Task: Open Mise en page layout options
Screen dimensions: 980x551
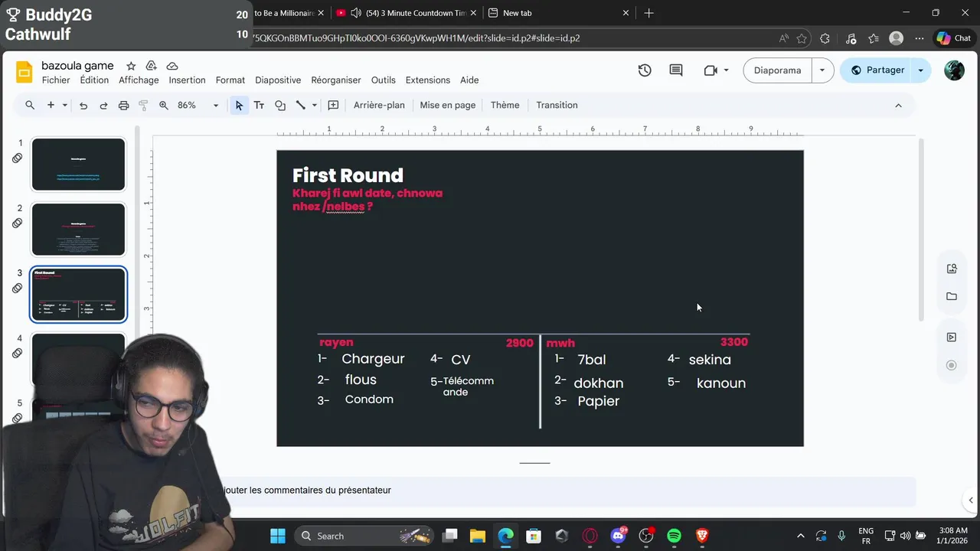Action: coord(447,105)
